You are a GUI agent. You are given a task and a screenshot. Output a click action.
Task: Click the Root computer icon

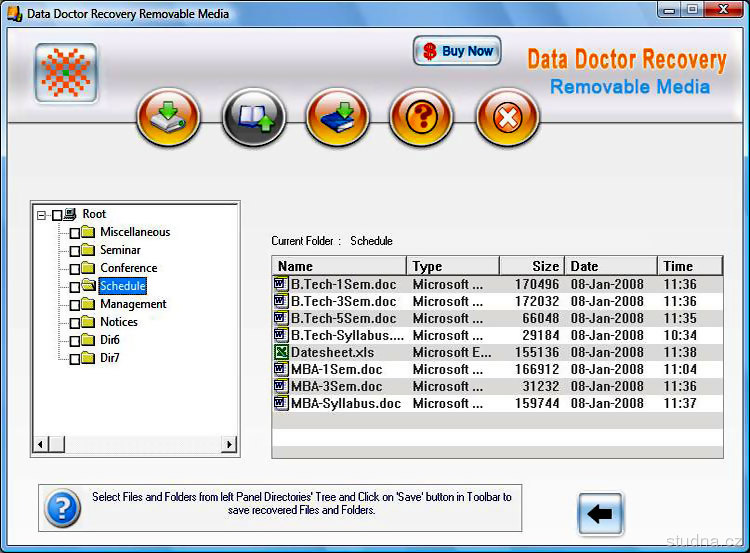click(70, 214)
